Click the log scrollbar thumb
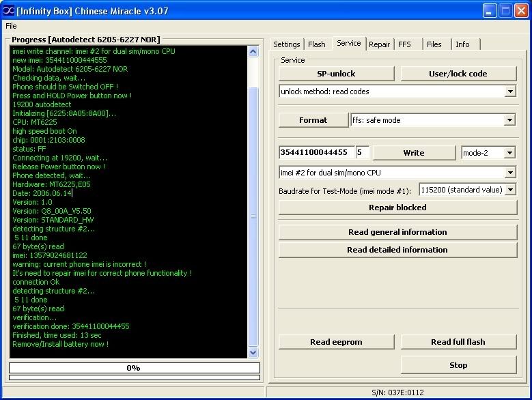 coord(253,216)
